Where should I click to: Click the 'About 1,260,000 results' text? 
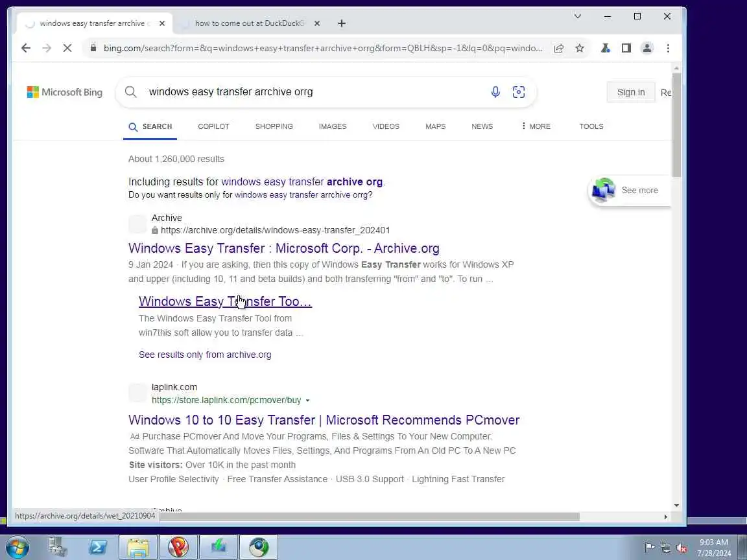coord(176,159)
